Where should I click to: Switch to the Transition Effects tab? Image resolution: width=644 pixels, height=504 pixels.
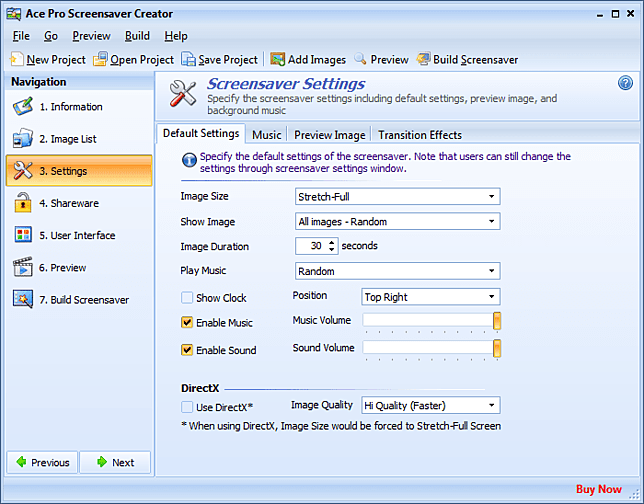point(419,135)
